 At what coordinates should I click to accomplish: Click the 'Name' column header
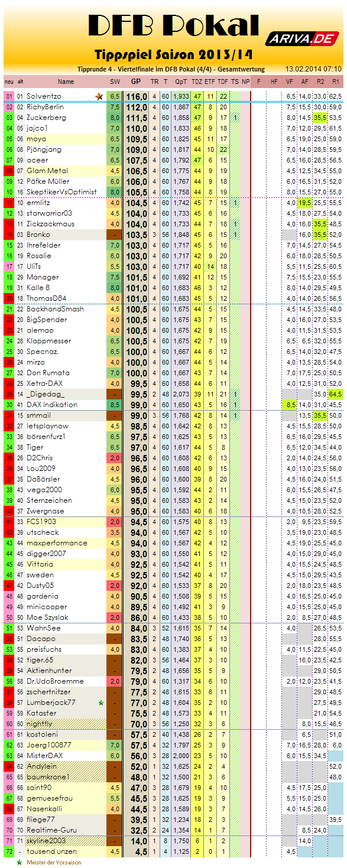point(66,82)
